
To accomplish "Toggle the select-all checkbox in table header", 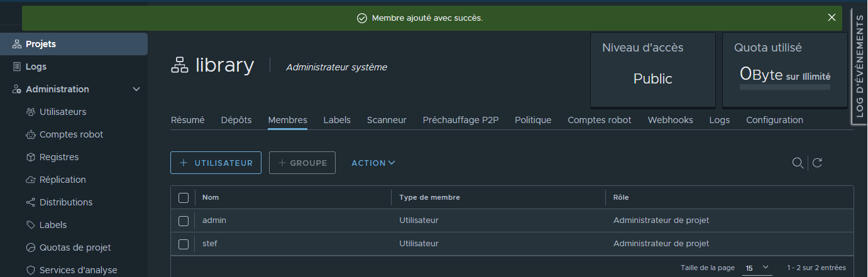I will [184, 198].
